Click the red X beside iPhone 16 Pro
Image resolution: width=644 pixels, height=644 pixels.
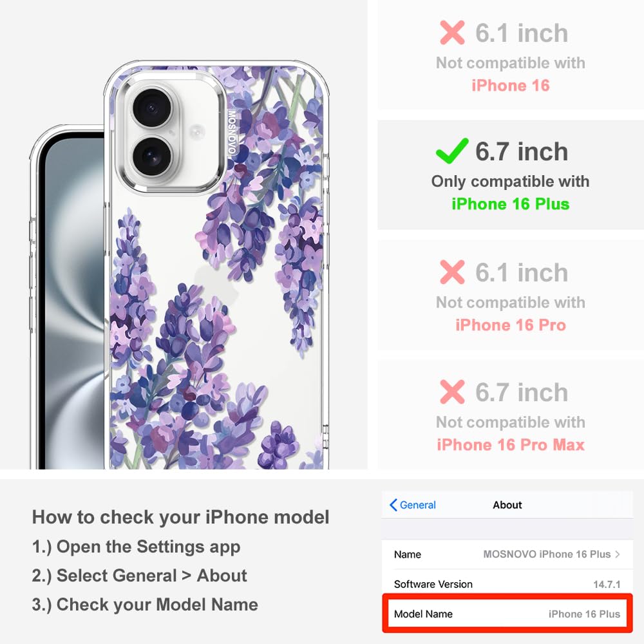click(x=452, y=272)
